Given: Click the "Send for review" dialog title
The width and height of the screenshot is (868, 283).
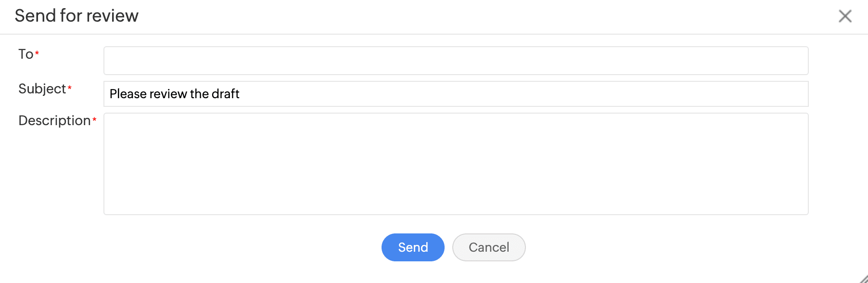Looking at the screenshot, I should pos(77,16).
